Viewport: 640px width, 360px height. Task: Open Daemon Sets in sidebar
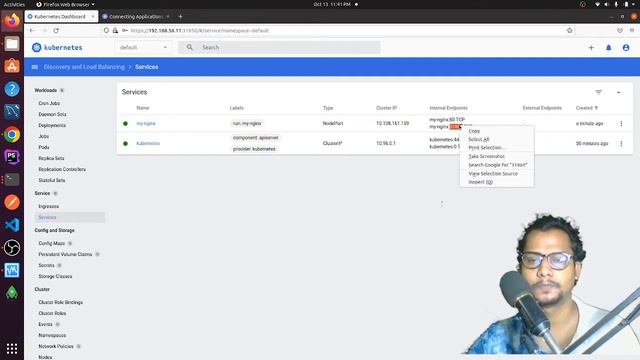pos(52,114)
